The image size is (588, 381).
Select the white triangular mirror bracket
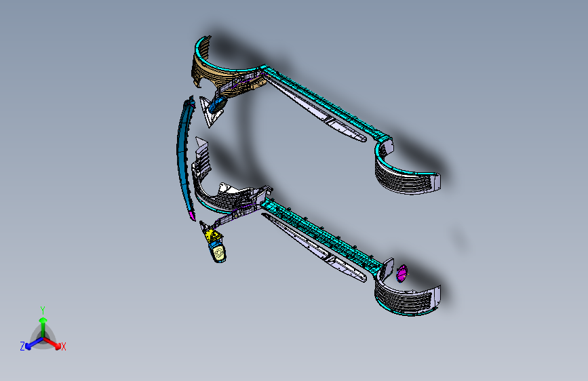click(210, 115)
